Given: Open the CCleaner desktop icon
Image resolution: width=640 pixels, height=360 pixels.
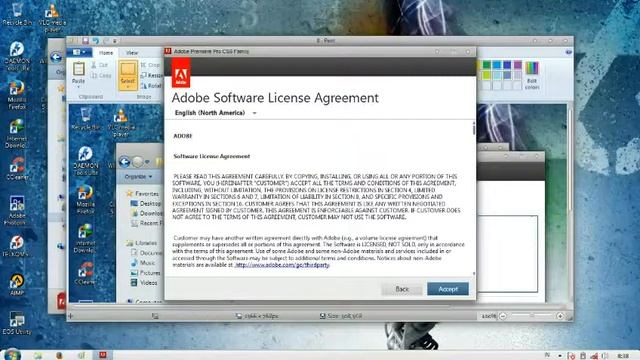Looking at the screenshot, I should (17, 169).
